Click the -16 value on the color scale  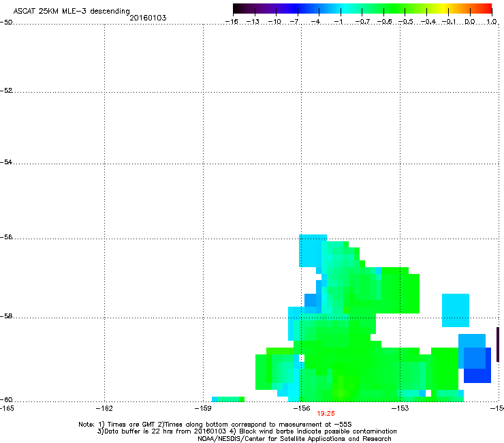(232, 22)
